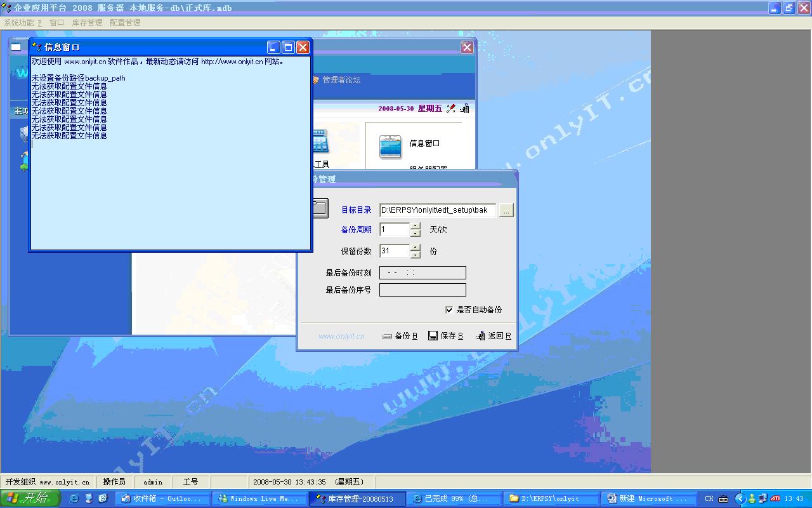Click the 备份 B button

[x=400, y=336]
